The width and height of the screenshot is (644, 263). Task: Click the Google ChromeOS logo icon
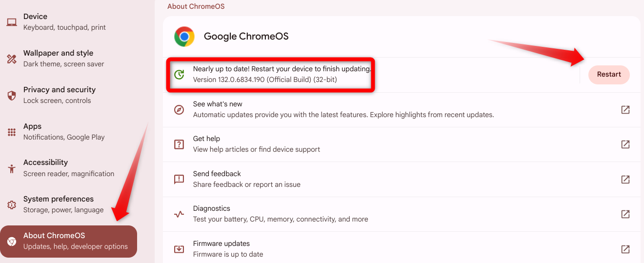click(x=184, y=37)
